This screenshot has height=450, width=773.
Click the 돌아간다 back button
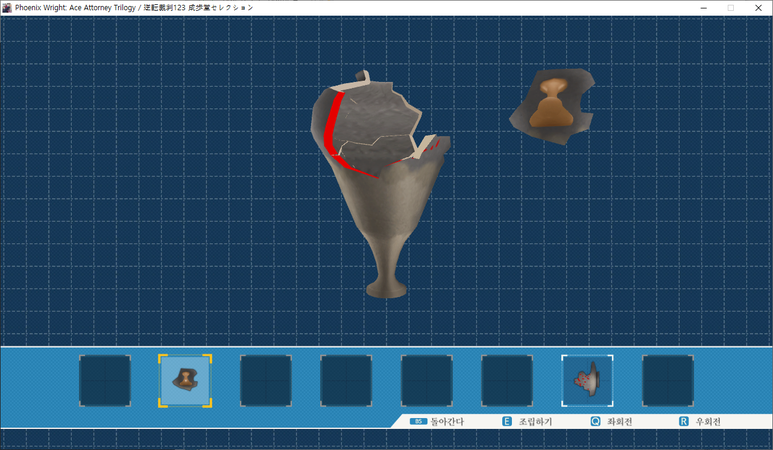click(x=437, y=421)
